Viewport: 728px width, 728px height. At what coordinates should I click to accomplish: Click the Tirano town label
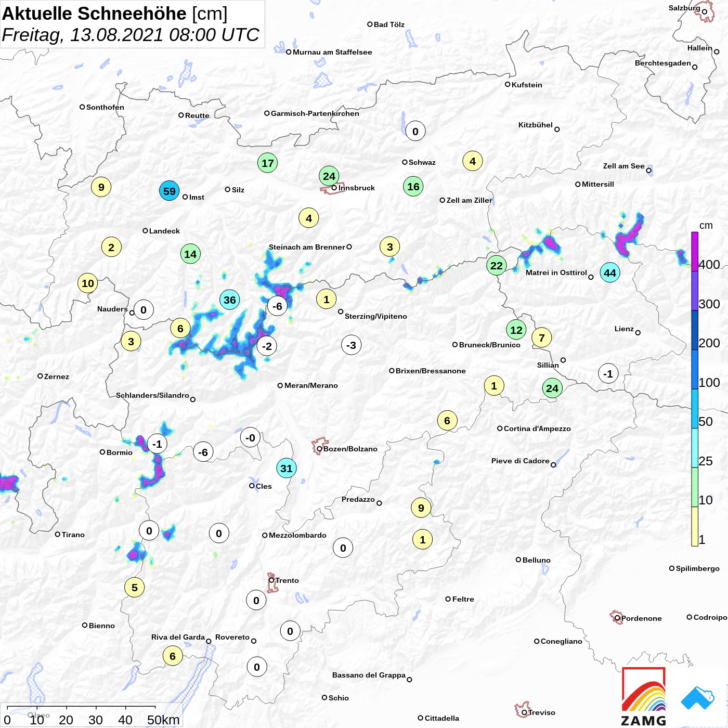(x=73, y=535)
